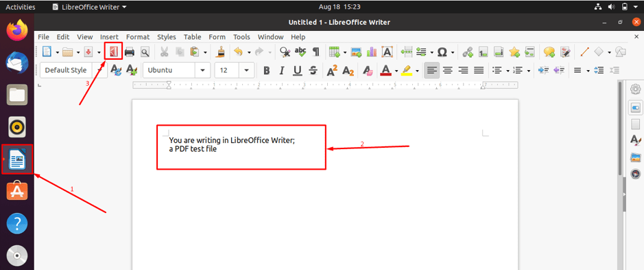Open the File menu

pos(43,36)
